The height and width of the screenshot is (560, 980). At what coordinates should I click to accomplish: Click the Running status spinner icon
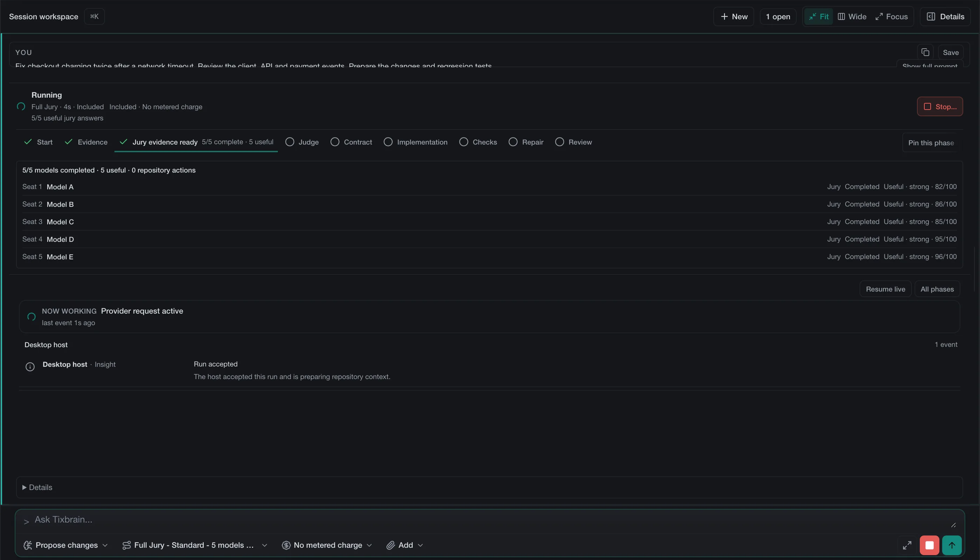[x=21, y=106]
